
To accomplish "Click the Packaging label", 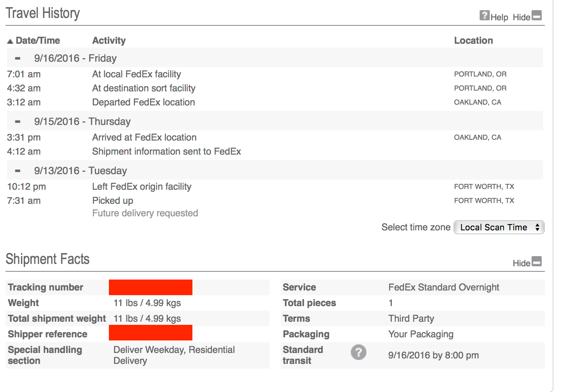I will coord(306,334).
